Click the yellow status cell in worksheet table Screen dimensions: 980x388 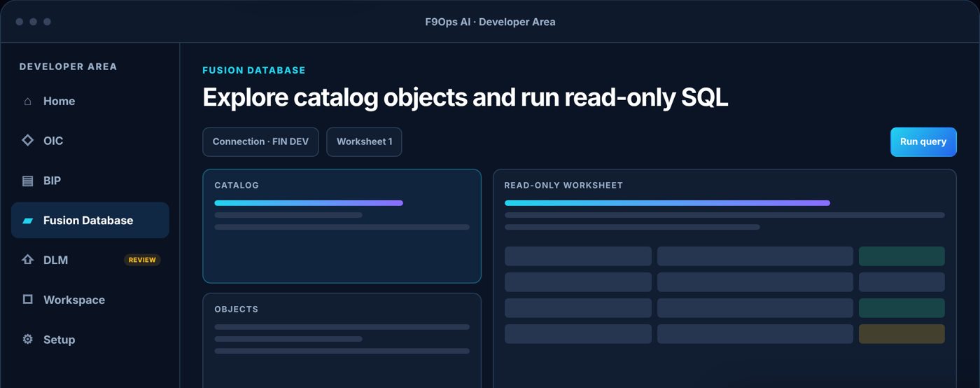pos(902,334)
